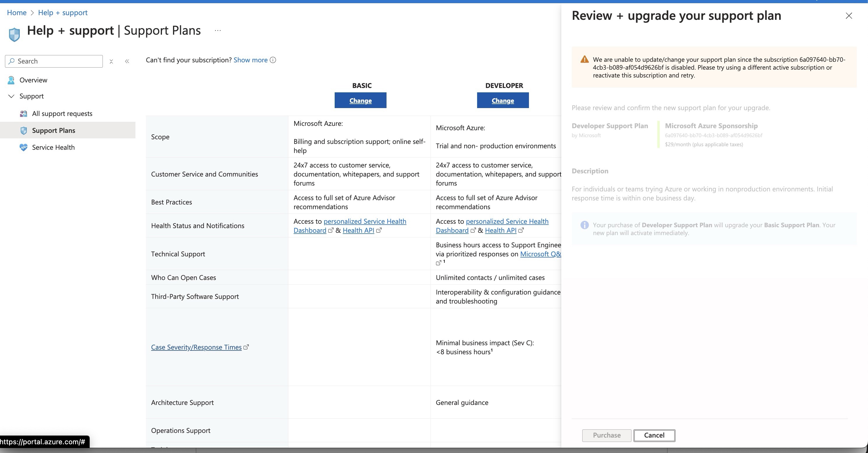Select the Overview icon in the sidebar
The image size is (868, 453).
(x=11, y=80)
